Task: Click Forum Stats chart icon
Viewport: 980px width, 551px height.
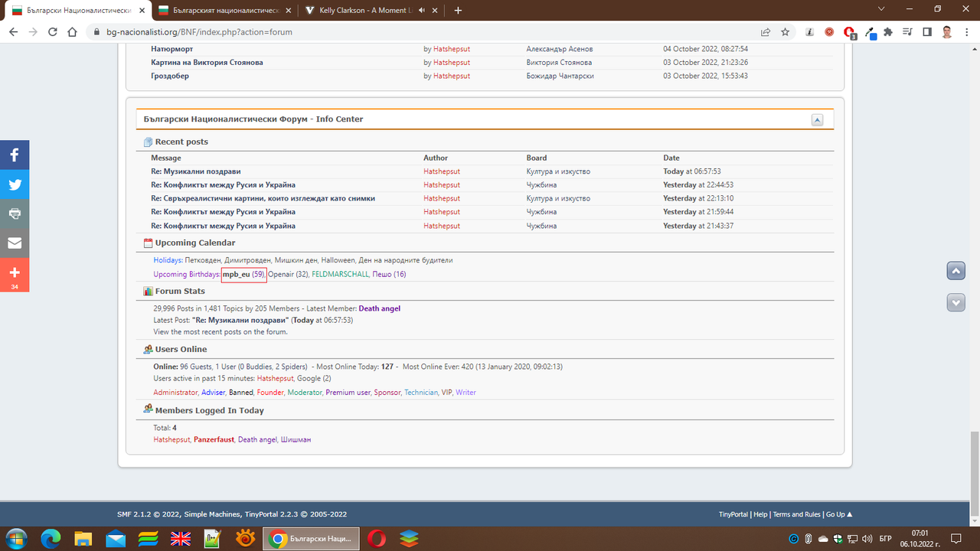Action: coord(149,291)
